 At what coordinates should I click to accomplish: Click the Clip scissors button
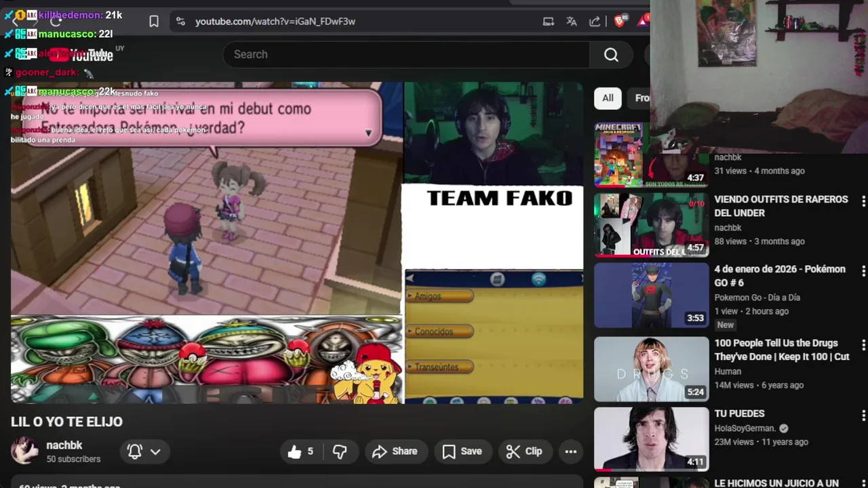(x=524, y=451)
